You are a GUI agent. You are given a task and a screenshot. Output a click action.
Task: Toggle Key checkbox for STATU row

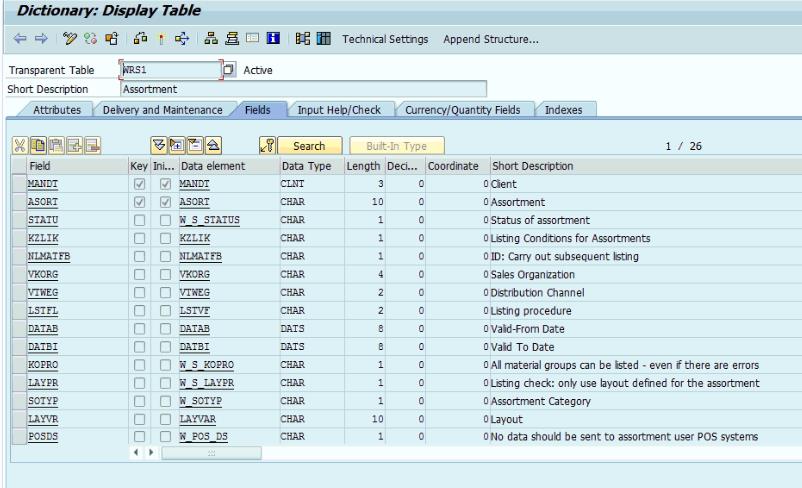[139, 220]
